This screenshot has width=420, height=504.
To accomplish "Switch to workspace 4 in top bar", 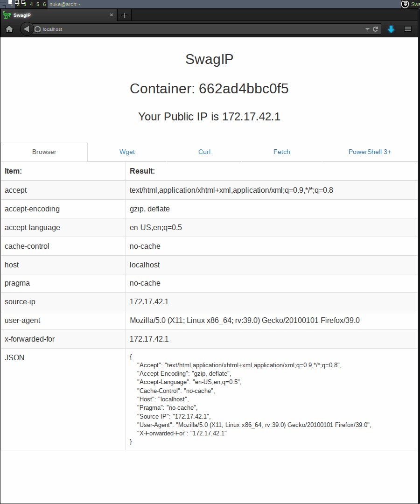I will point(31,4).
